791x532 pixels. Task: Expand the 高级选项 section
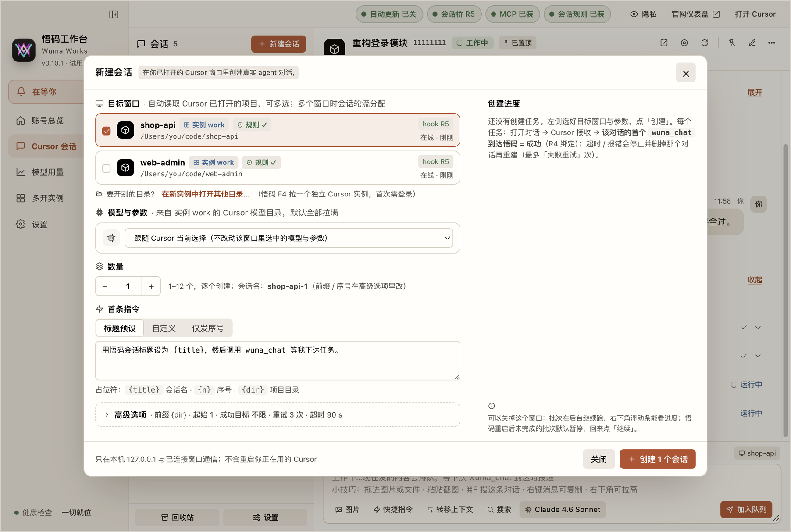278,414
